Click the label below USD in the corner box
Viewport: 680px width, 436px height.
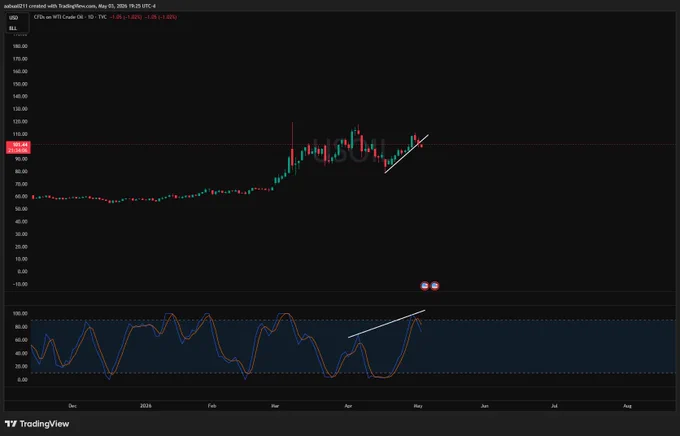pyautogui.click(x=13, y=28)
